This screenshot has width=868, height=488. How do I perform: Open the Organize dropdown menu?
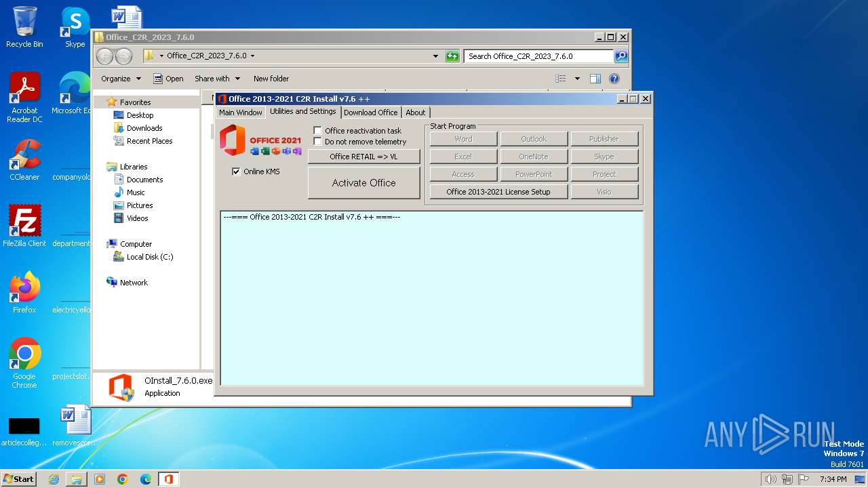(121, 79)
